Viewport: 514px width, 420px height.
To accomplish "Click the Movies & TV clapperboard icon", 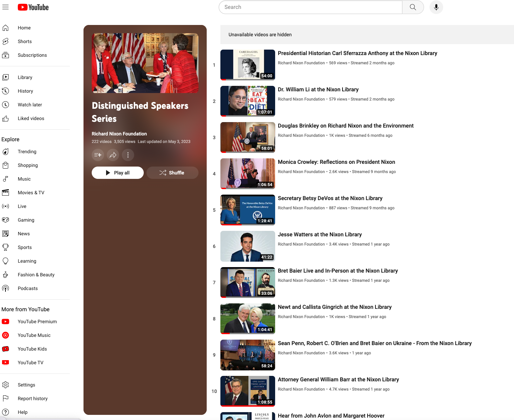I will click(5, 193).
